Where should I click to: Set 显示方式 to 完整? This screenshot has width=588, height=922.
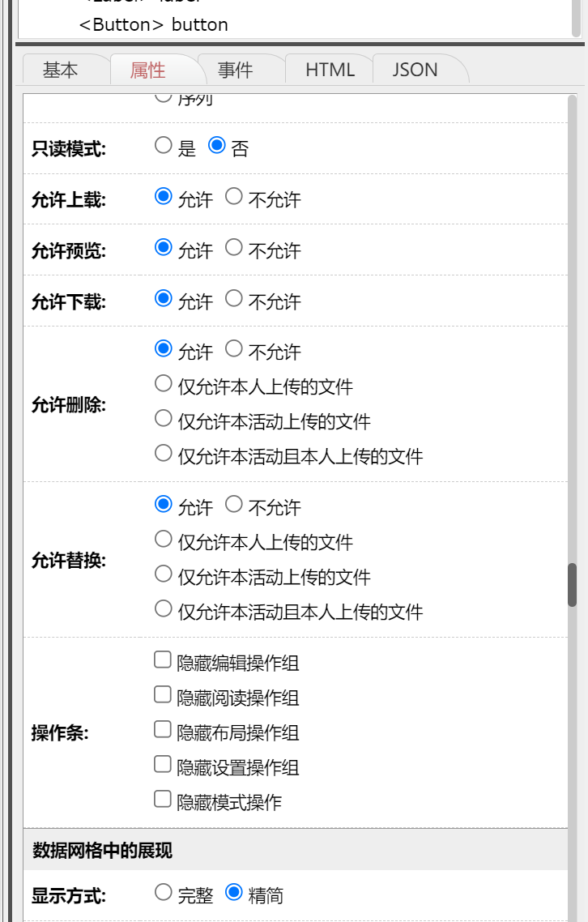[164, 893]
